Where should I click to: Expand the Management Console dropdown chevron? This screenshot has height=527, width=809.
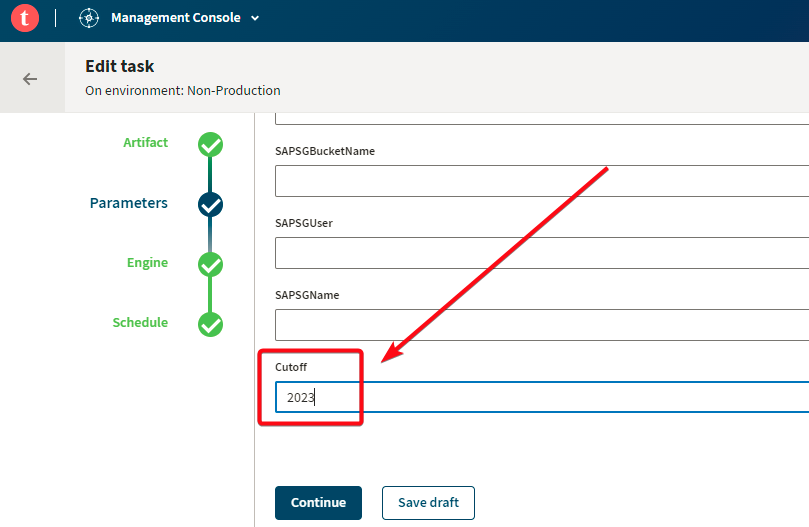[255, 18]
